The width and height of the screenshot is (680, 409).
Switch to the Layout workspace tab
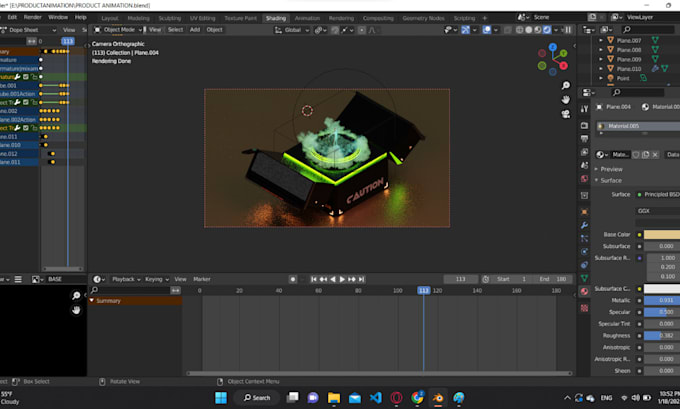point(110,18)
